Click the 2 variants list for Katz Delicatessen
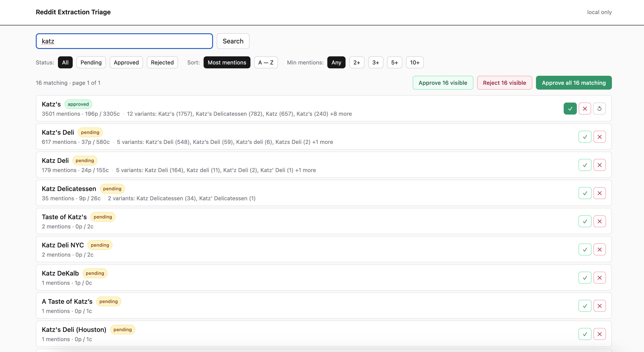644x352 pixels. (x=182, y=198)
